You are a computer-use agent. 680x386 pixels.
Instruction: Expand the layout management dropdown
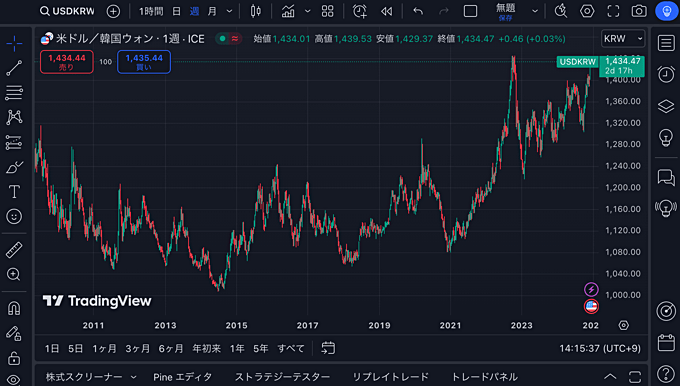click(x=535, y=11)
